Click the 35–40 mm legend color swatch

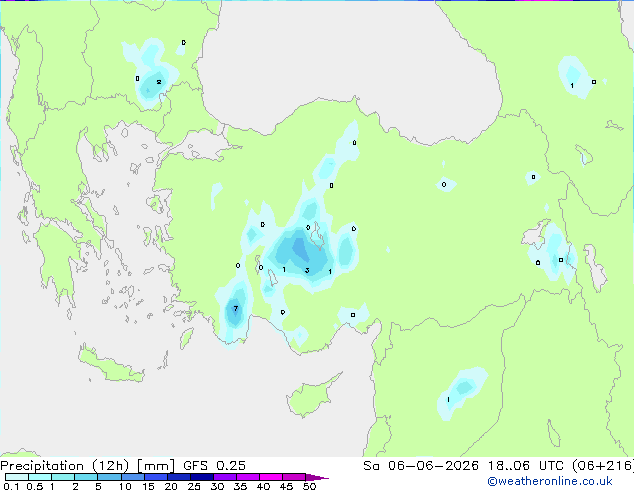coord(247,477)
